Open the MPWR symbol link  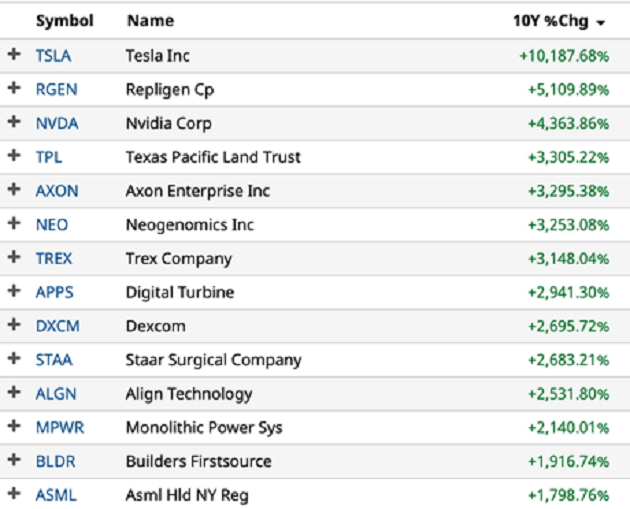point(59,428)
